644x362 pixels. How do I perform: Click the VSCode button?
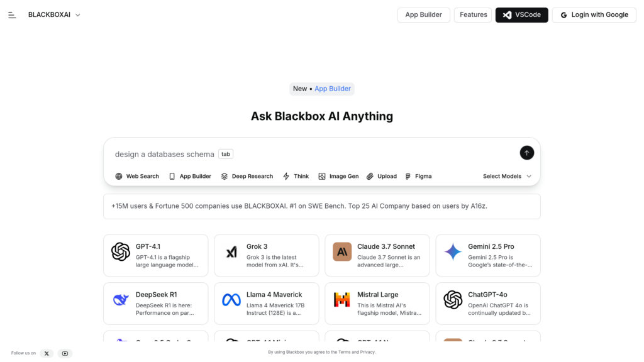(521, 14)
